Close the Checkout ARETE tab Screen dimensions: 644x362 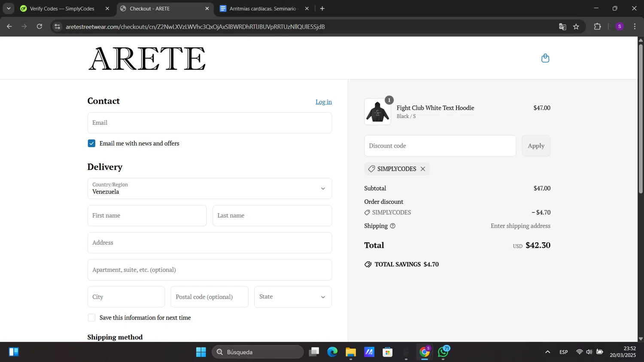click(207, 9)
